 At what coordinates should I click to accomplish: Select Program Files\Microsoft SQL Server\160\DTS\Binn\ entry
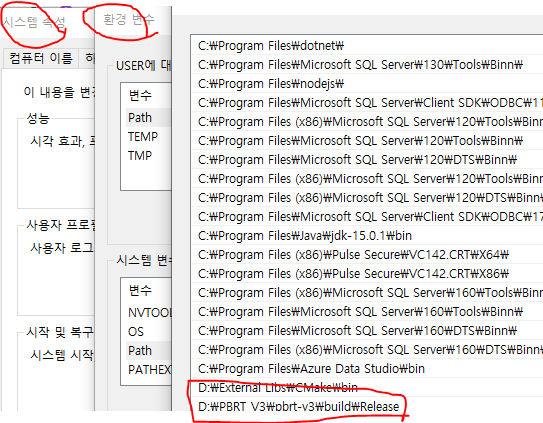click(x=367, y=331)
